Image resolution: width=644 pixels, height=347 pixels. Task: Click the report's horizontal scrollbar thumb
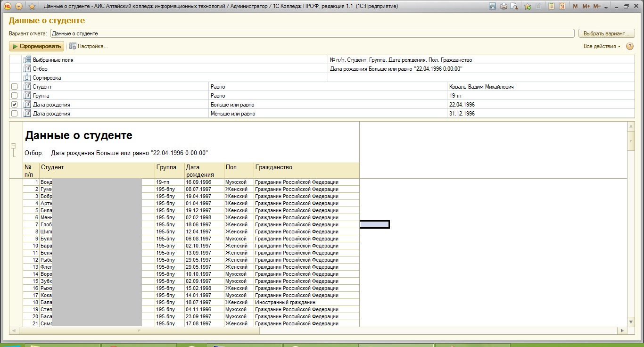tap(139, 330)
